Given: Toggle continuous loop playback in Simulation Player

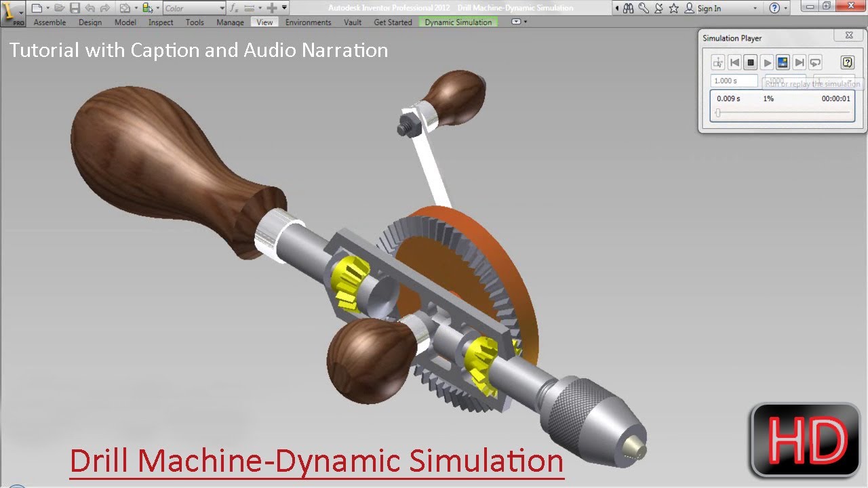Looking at the screenshot, I should tap(816, 62).
